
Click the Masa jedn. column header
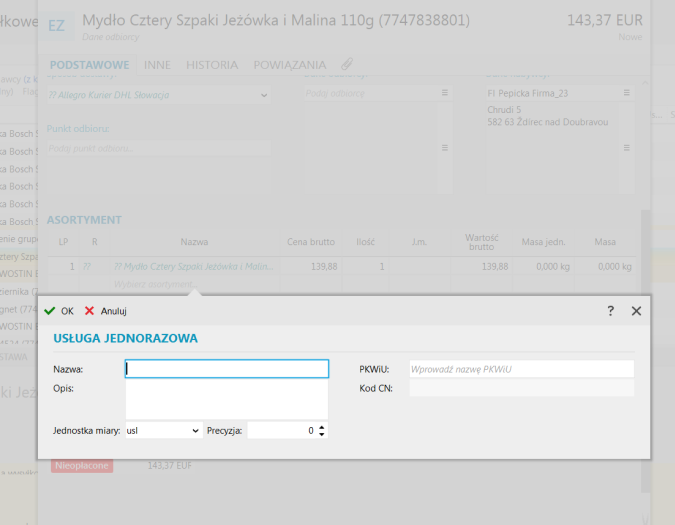(x=544, y=242)
